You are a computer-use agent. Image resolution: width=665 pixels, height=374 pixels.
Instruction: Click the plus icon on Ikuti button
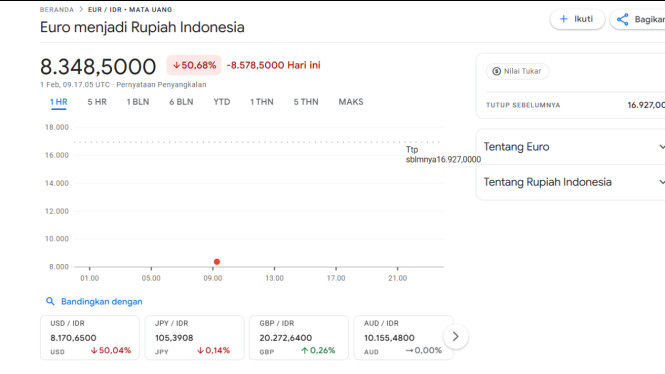click(x=564, y=19)
